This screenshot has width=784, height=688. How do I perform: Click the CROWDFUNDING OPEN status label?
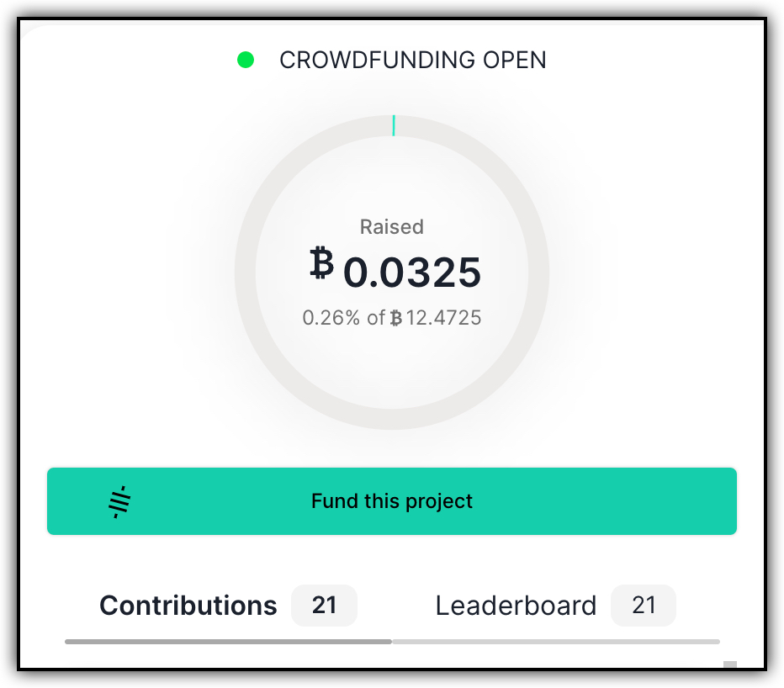click(x=412, y=60)
